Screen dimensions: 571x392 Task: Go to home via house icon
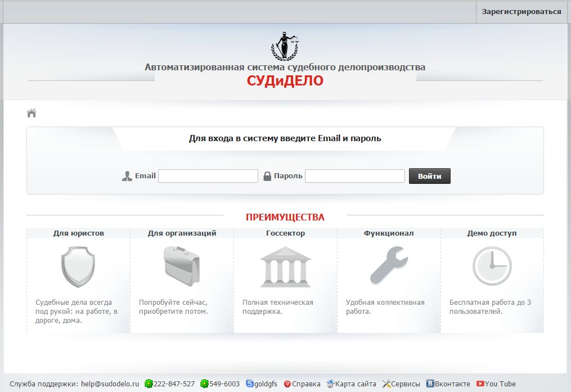point(32,113)
